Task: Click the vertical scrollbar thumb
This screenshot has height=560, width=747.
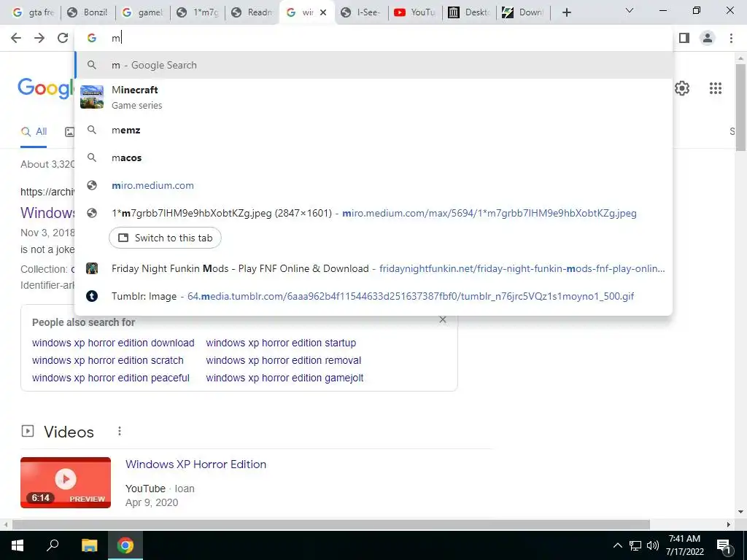Action: coord(740,107)
